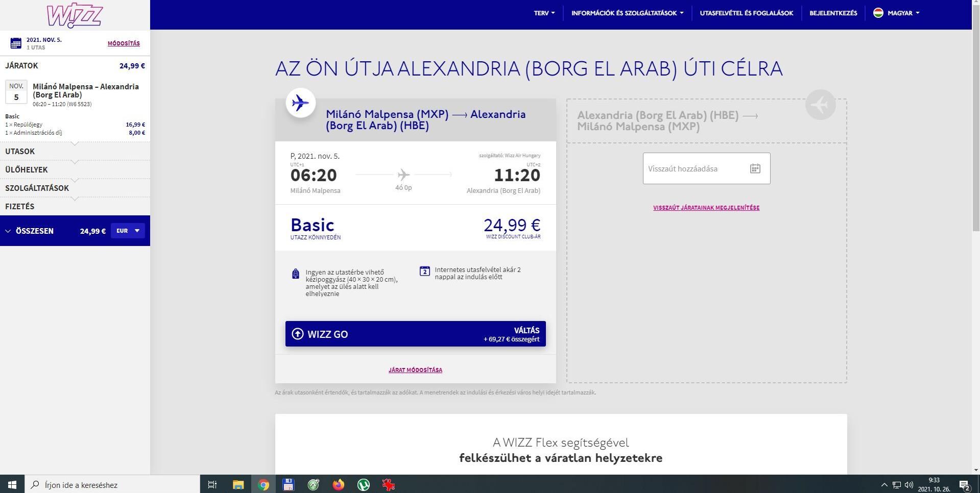Open Task View on the taskbar
This screenshot has width=980, height=493.
(x=212, y=484)
